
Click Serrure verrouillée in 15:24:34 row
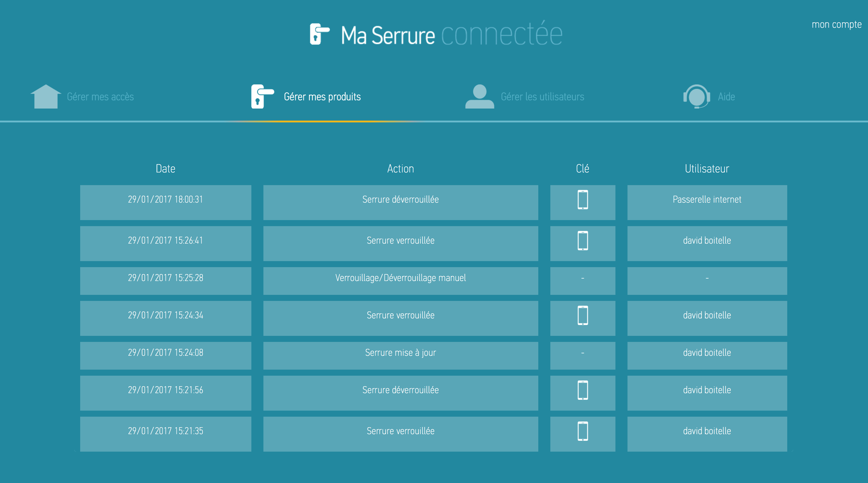[x=401, y=318]
